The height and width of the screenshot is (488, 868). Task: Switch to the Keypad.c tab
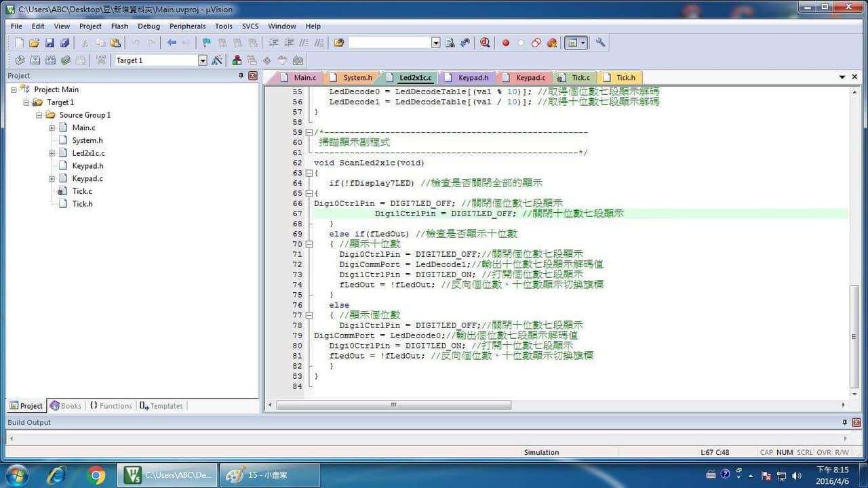coord(530,77)
